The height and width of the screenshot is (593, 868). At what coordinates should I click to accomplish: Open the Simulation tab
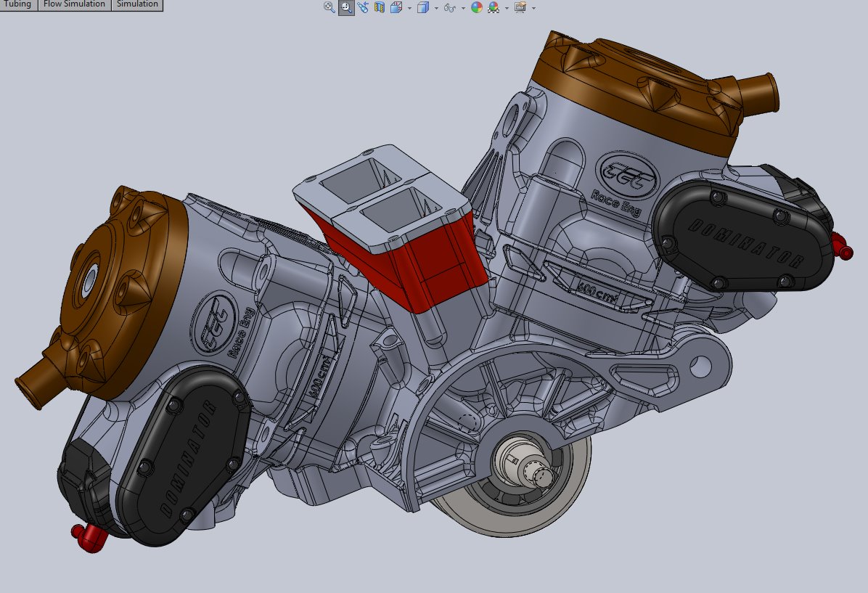(x=137, y=5)
